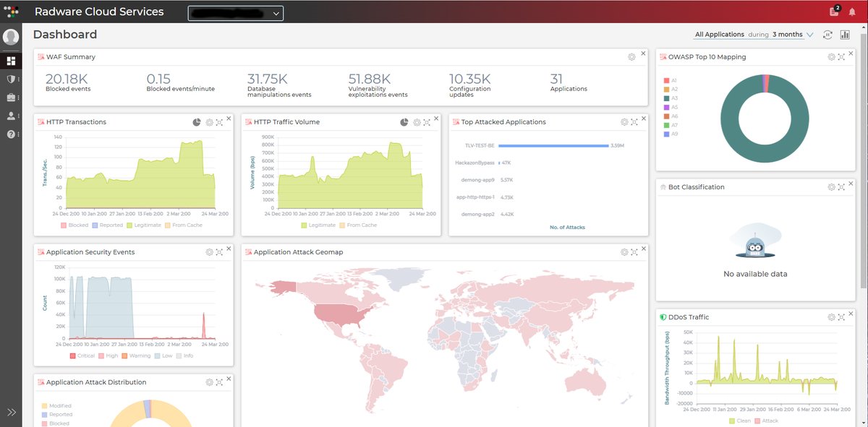Open the shield security section in the sidebar
Image resolution: width=868 pixels, height=427 pixels.
9,80
